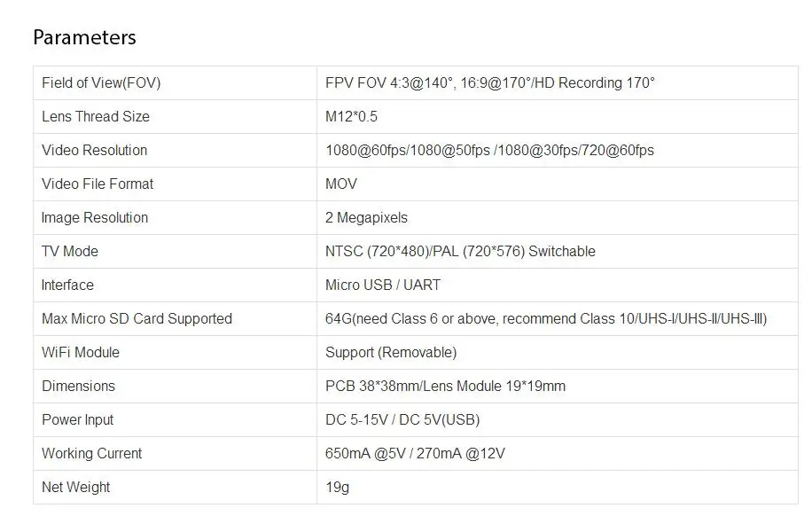The width and height of the screenshot is (812, 516).
Task: Click the Micro USB / UART value
Action: tap(383, 285)
